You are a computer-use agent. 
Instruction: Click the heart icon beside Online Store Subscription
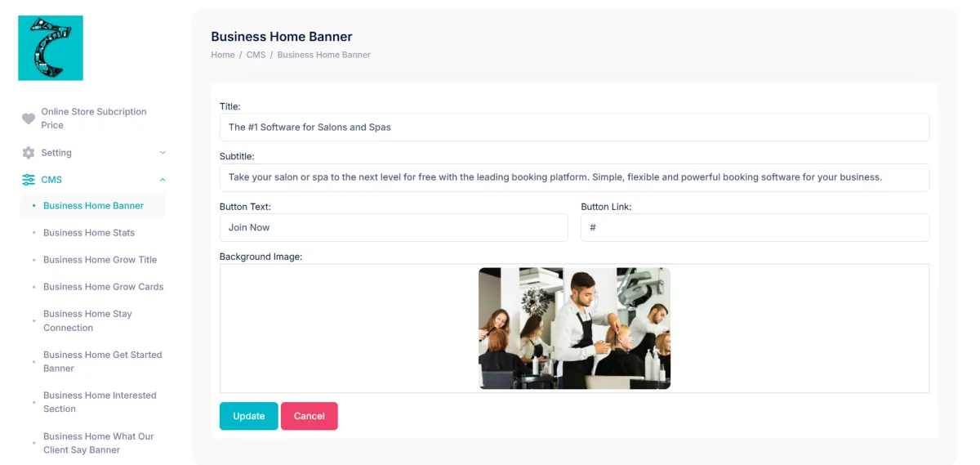pyautogui.click(x=29, y=118)
